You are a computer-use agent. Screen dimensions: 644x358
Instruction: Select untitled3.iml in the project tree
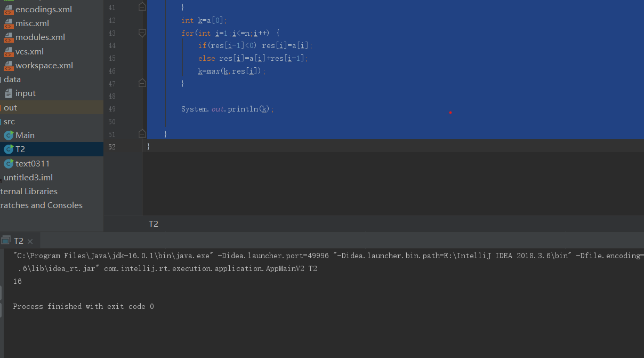tap(28, 178)
